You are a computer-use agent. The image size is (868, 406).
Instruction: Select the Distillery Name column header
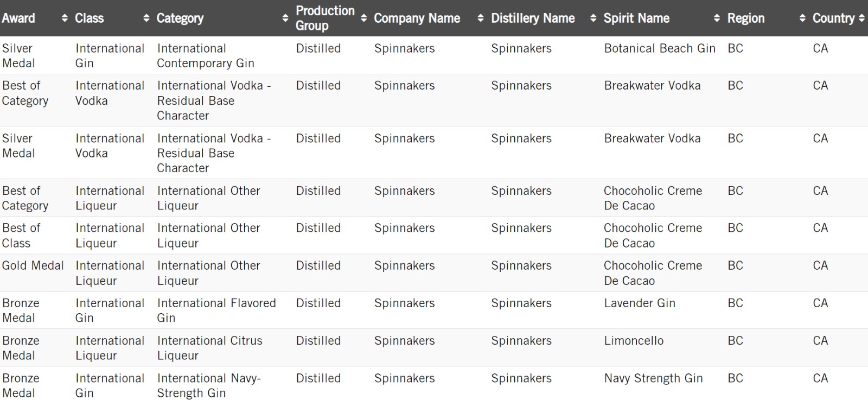pos(533,18)
